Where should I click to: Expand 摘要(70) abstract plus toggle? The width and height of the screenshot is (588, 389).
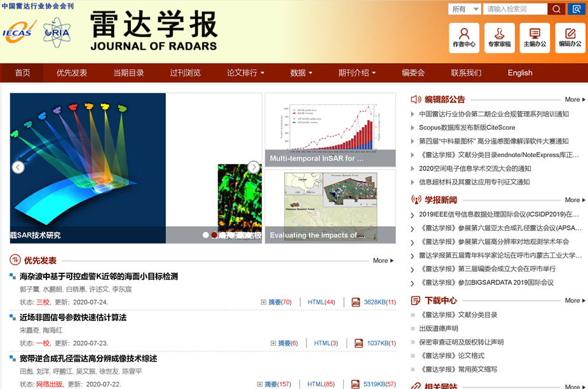pyautogui.click(x=264, y=302)
